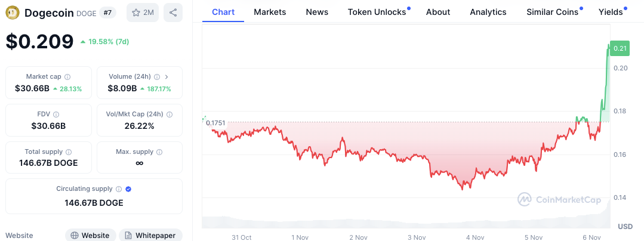Open the Similar Coins tab
The height and width of the screenshot is (241, 644).
click(x=552, y=12)
